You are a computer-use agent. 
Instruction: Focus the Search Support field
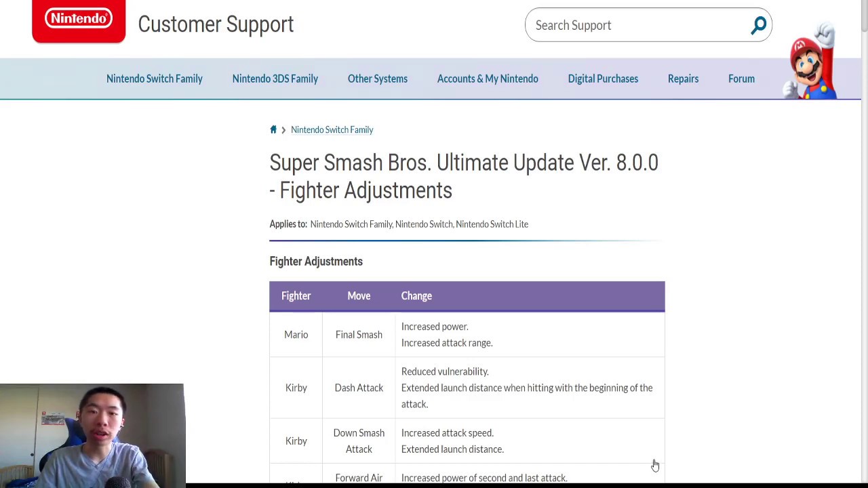(648, 25)
